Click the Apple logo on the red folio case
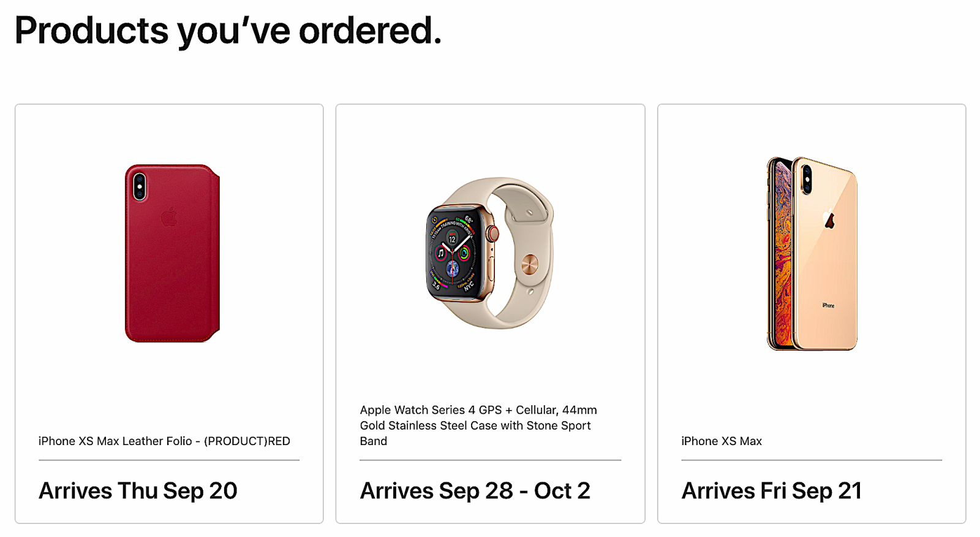The height and width of the screenshot is (537, 980). pos(169,216)
